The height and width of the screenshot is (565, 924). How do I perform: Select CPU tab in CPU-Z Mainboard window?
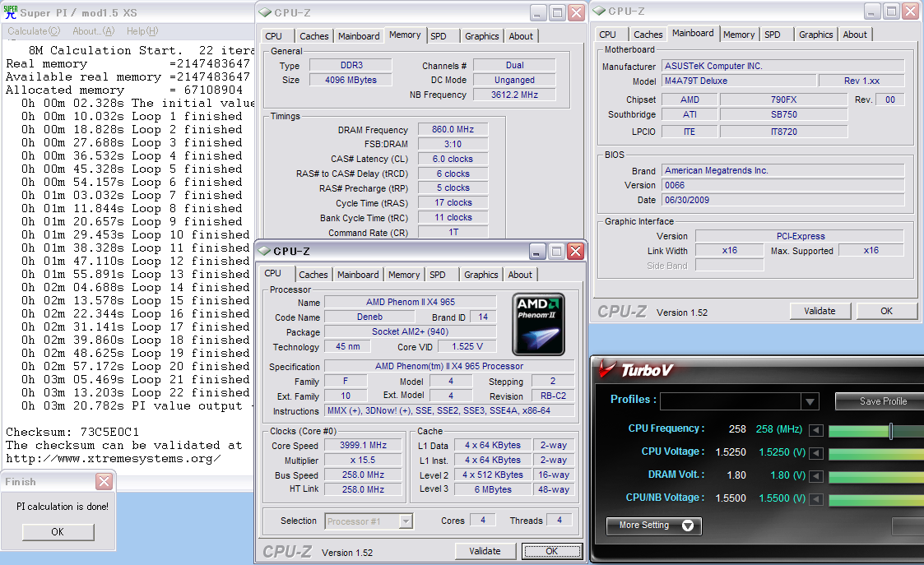(x=607, y=35)
